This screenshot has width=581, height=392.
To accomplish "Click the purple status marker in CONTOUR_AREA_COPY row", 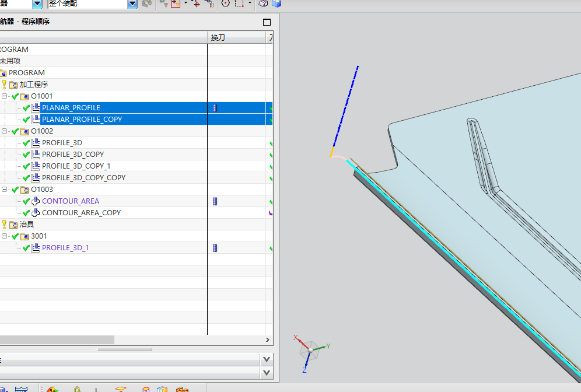I will pyautogui.click(x=271, y=213).
